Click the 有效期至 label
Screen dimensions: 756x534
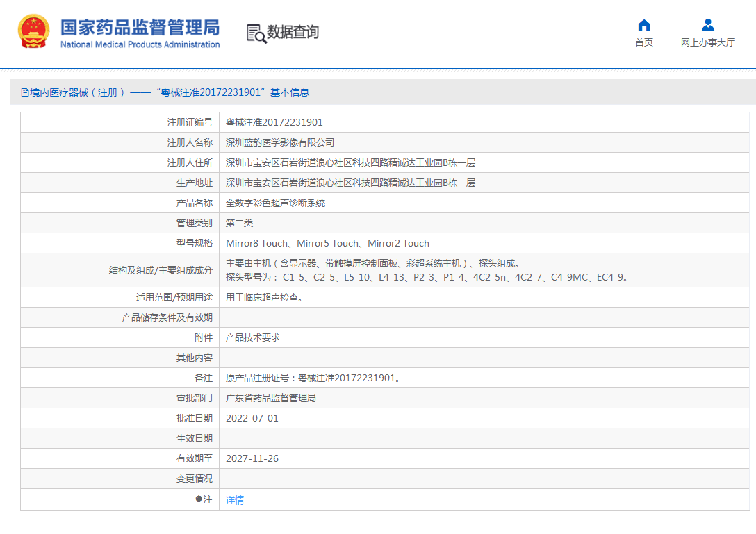point(195,459)
